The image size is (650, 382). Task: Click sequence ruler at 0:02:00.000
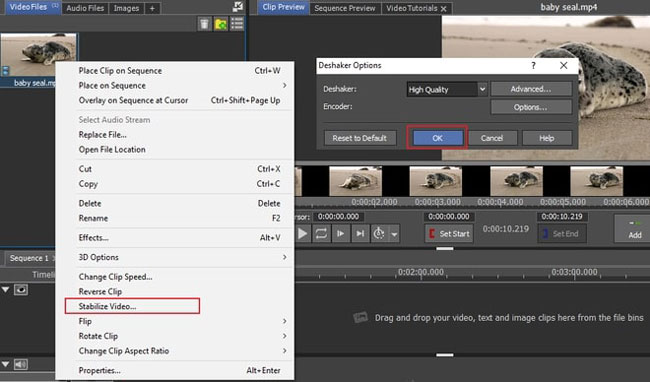[421, 272]
